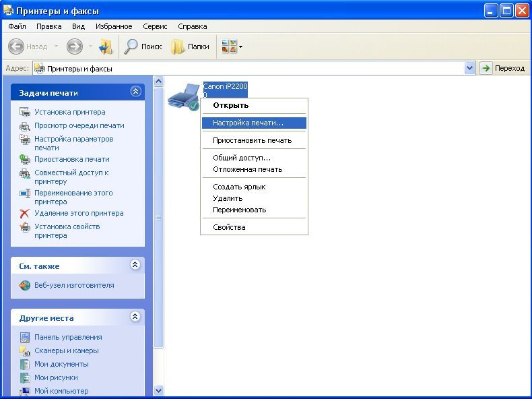Click the Up folder toolbar icon
This screenshot has width=532, height=399.
coord(106,47)
